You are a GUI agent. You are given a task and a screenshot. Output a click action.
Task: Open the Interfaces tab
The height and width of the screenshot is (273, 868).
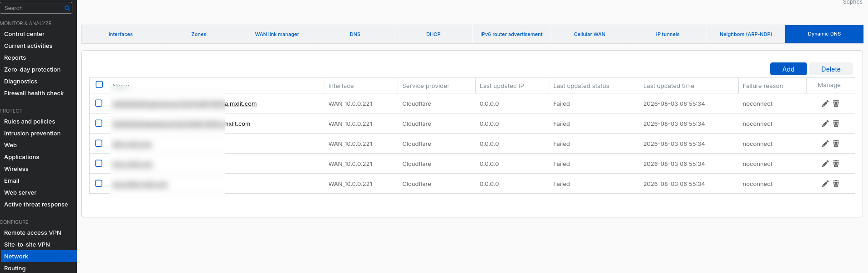(121, 34)
